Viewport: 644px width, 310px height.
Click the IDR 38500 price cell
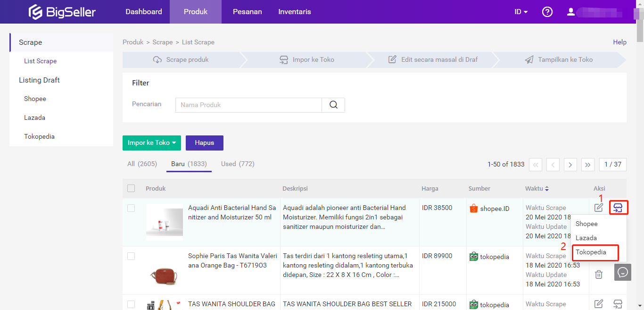point(437,208)
